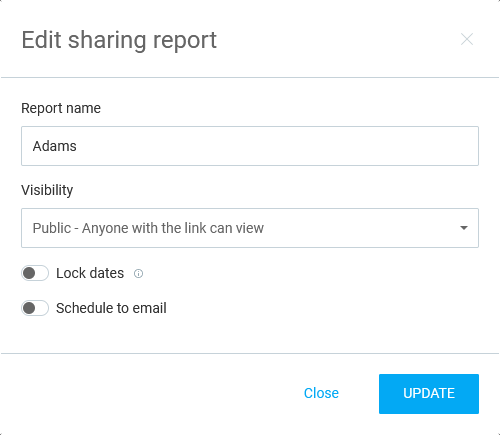This screenshot has width=500, height=435.
Task: Click the 'Visibility' field label
Action: tap(47, 190)
